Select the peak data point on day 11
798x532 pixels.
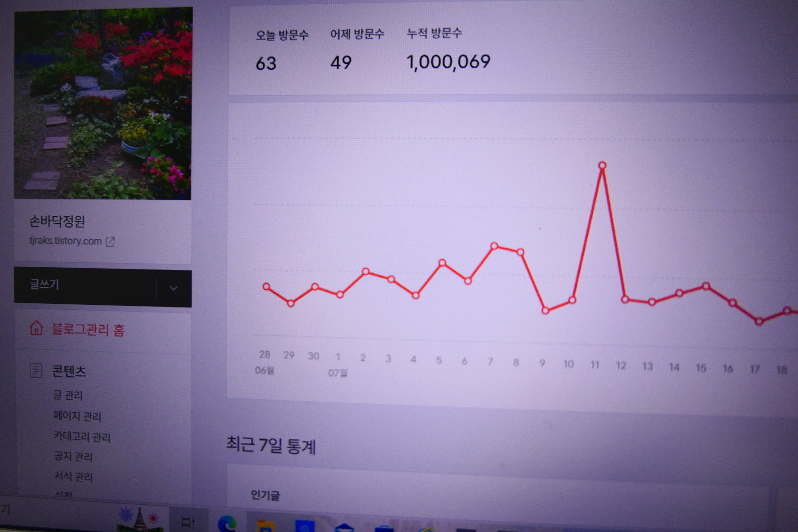602,166
